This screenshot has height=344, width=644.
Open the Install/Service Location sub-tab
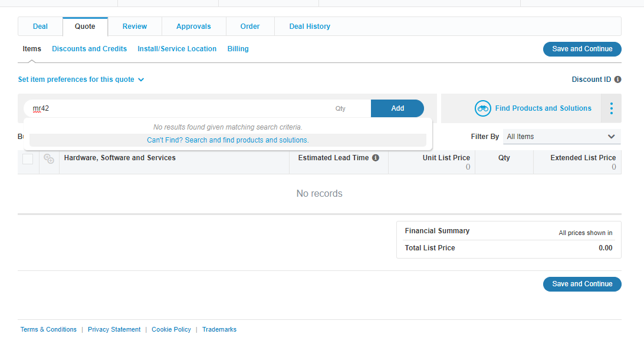[x=177, y=48]
